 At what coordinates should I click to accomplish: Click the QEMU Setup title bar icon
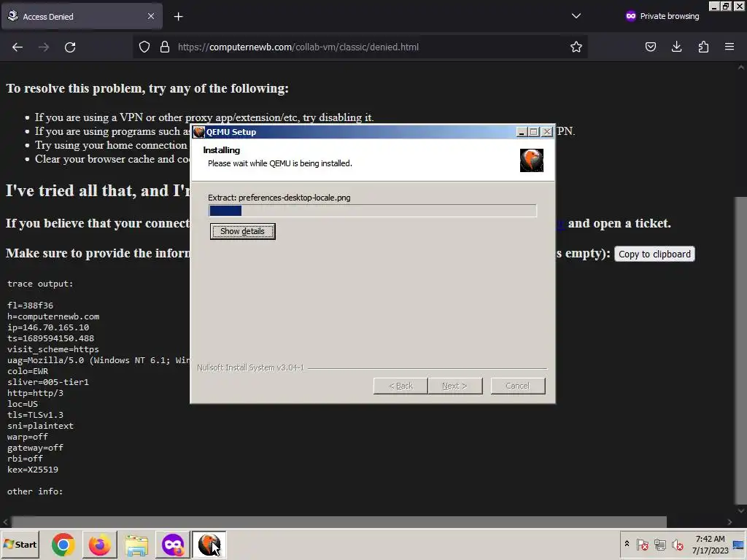[x=199, y=132]
